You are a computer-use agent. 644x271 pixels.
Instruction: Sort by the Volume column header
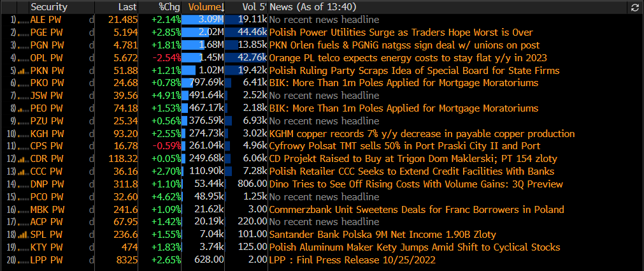click(x=206, y=7)
